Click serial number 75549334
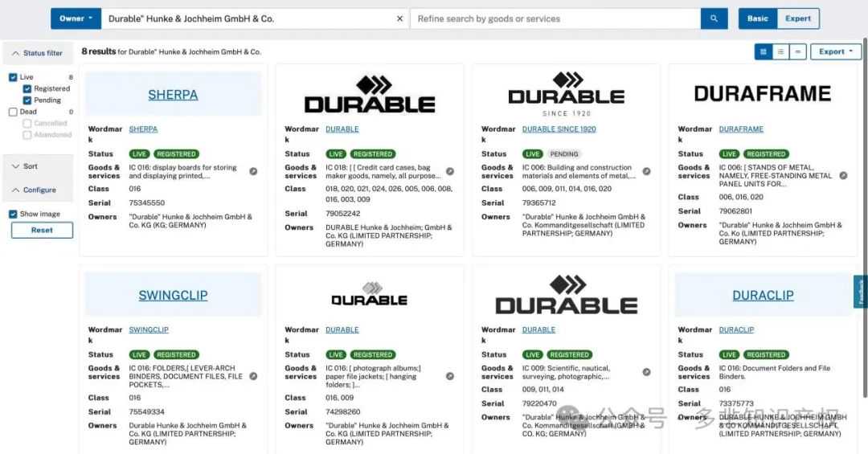 click(x=147, y=411)
